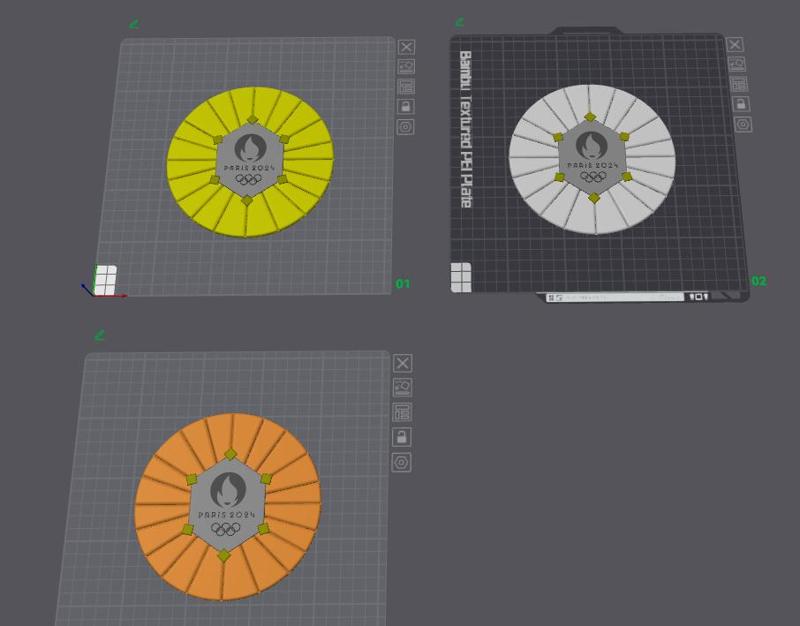Screen dimensions: 800x626
Task: Toggle the lock on plate 02
Action: coord(741,104)
